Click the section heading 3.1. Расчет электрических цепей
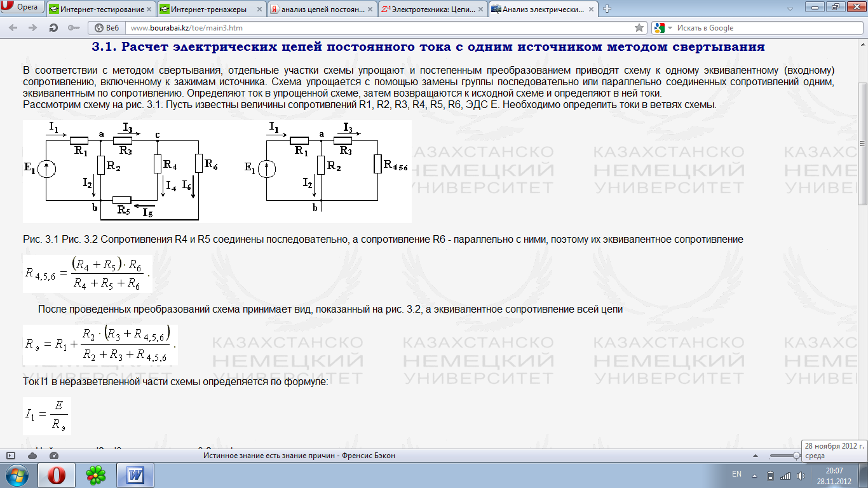The image size is (868, 488). pyautogui.click(x=428, y=46)
